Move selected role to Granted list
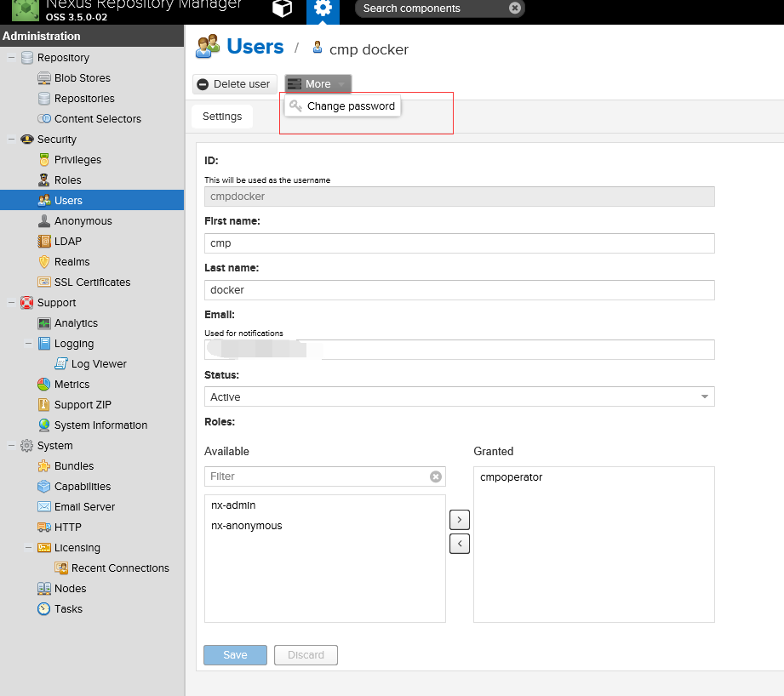The width and height of the screenshot is (784, 696). point(460,520)
